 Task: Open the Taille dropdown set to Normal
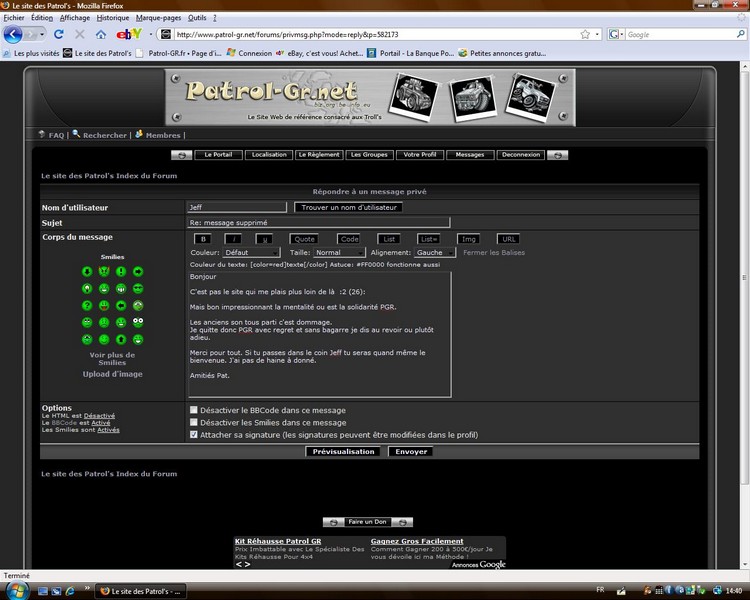tap(339, 253)
